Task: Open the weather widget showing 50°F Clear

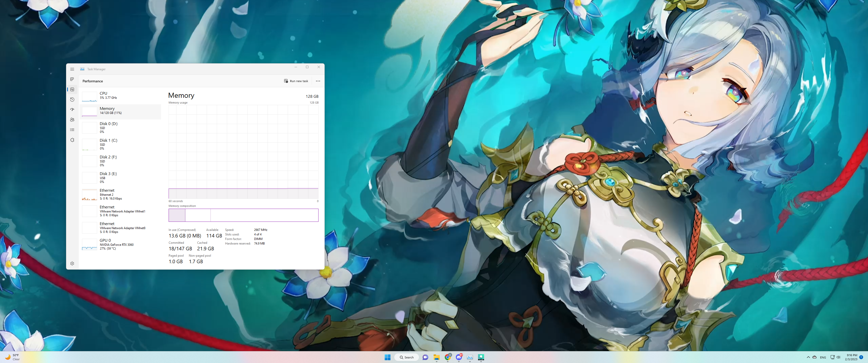Action: pyautogui.click(x=13, y=357)
